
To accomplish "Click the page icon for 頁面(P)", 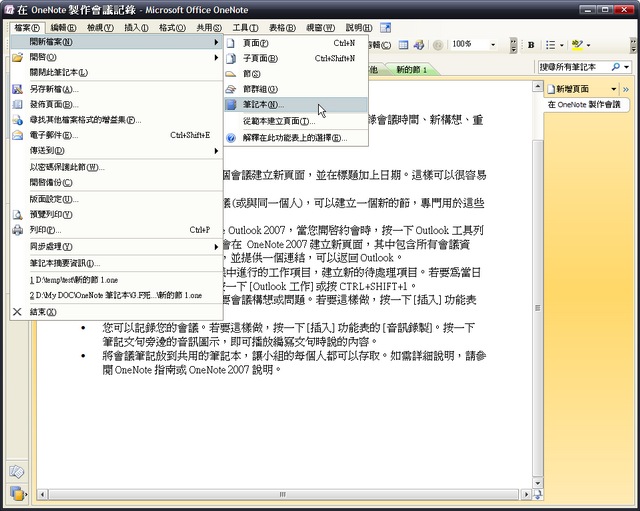I will 231,43.
